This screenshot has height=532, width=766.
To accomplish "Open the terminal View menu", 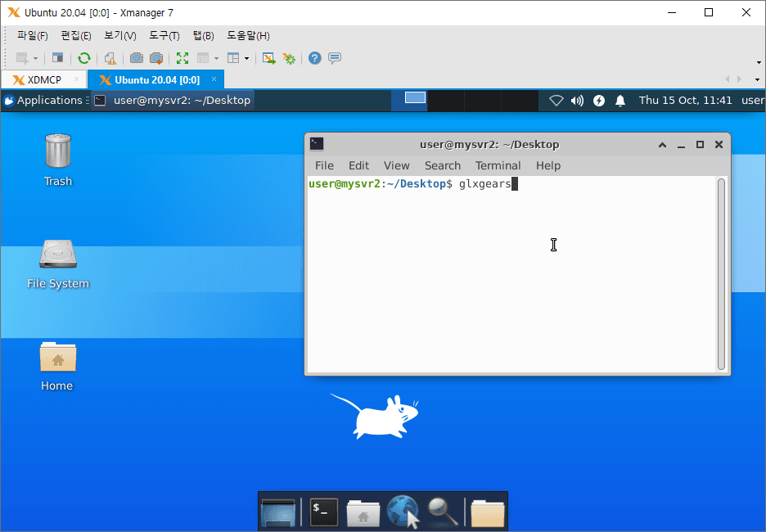I will click(396, 165).
